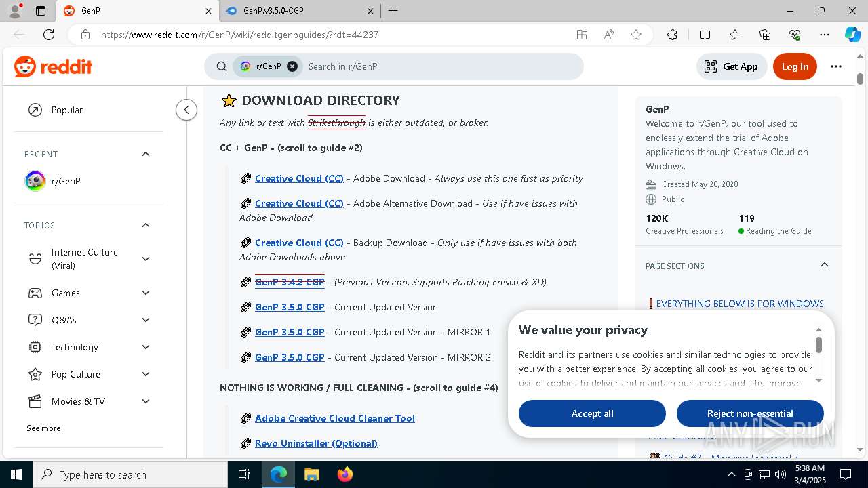Click the Technology chip icon
Screen dimensions: 868x488
coord(35,347)
